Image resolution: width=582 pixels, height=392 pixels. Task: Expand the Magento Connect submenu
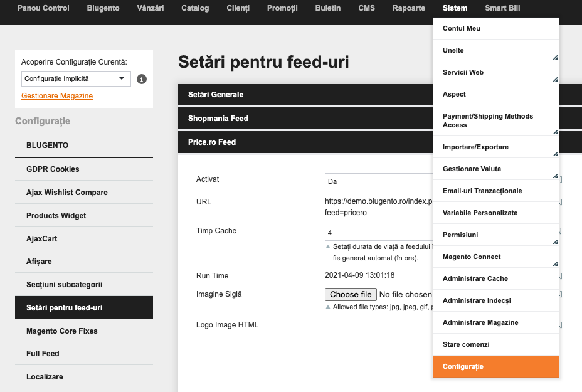(x=496, y=257)
